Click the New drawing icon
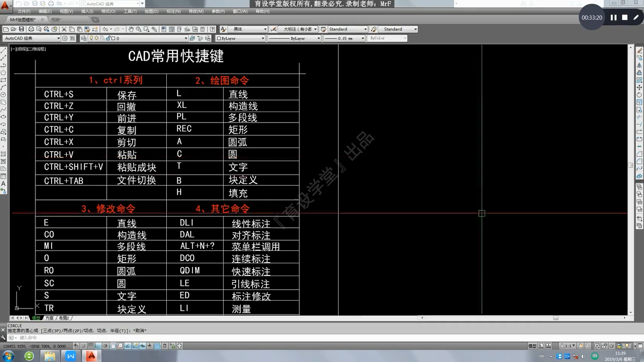 6,29
